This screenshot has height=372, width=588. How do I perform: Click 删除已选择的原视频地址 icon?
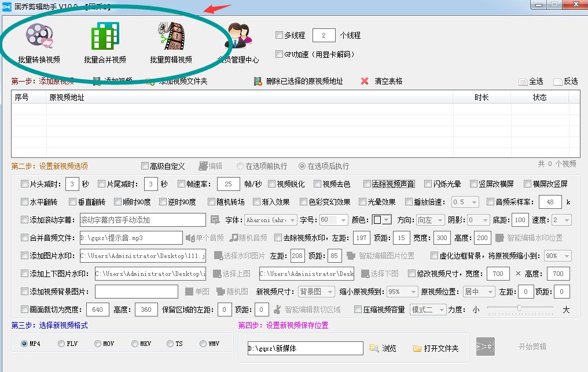pyautogui.click(x=258, y=82)
